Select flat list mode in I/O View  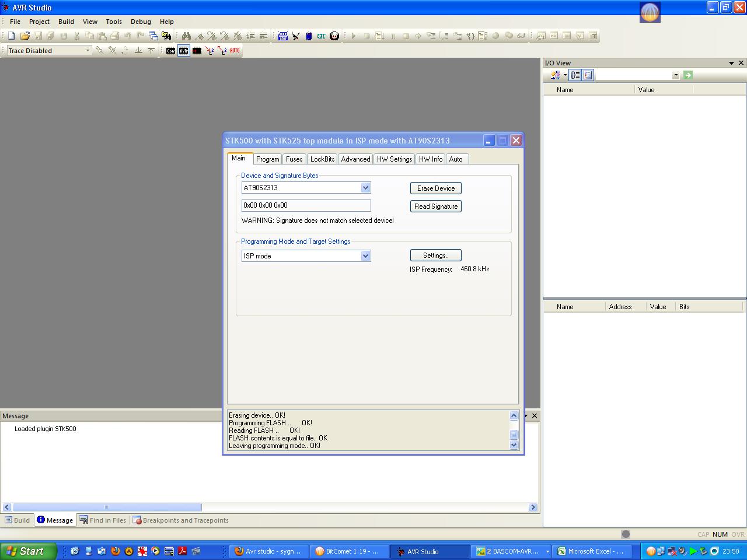(x=588, y=75)
